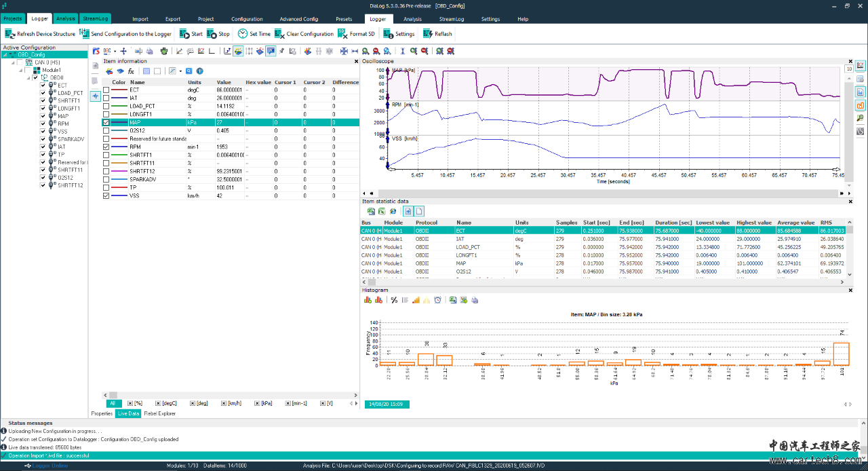The width and height of the screenshot is (868, 471).
Task: Click the Send Configuration to the Logger icon
Action: [x=84, y=33]
